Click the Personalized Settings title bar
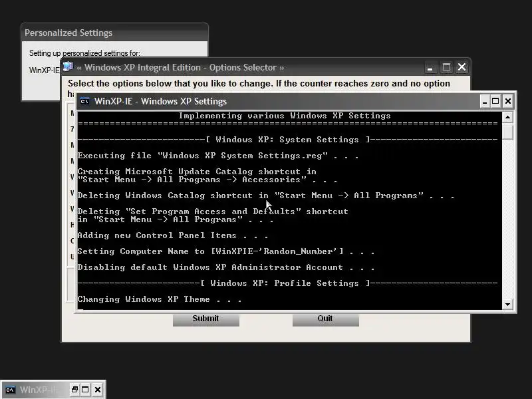Screen dimensions: 532x399 coord(114,33)
